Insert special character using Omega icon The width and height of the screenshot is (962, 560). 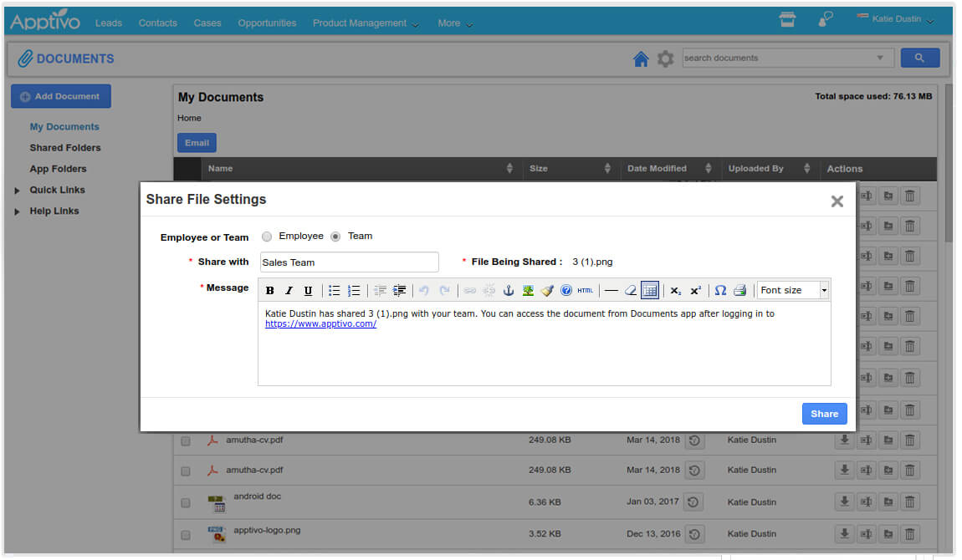coord(720,291)
